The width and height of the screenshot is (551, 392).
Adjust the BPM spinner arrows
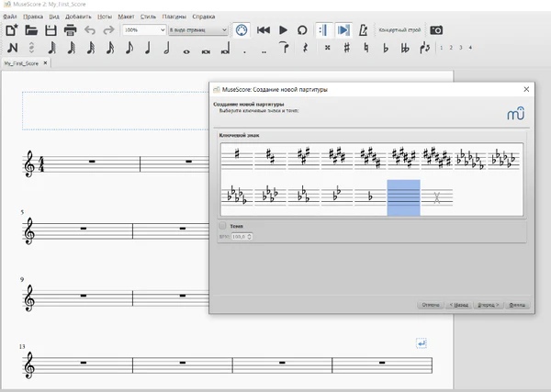[249, 237]
